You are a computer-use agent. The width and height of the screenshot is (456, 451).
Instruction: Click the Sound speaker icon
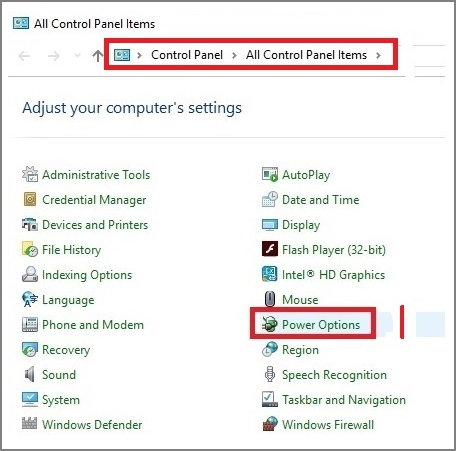click(x=30, y=374)
